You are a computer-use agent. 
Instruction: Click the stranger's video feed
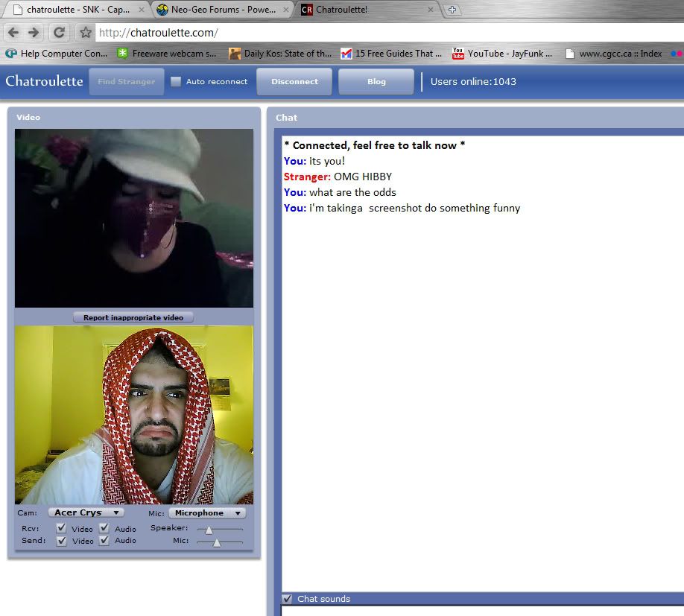point(134,218)
